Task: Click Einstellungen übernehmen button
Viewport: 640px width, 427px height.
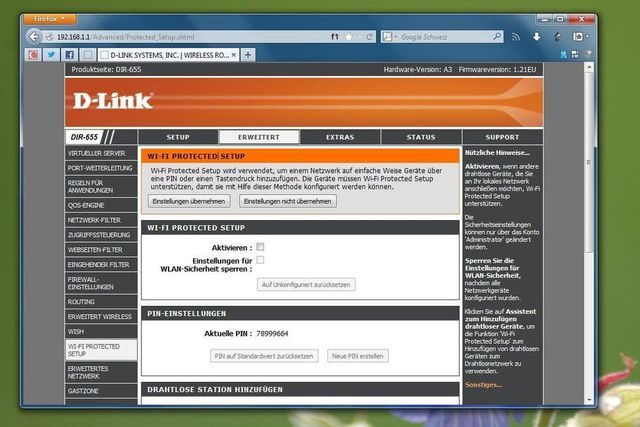Action: pyautogui.click(x=189, y=201)
